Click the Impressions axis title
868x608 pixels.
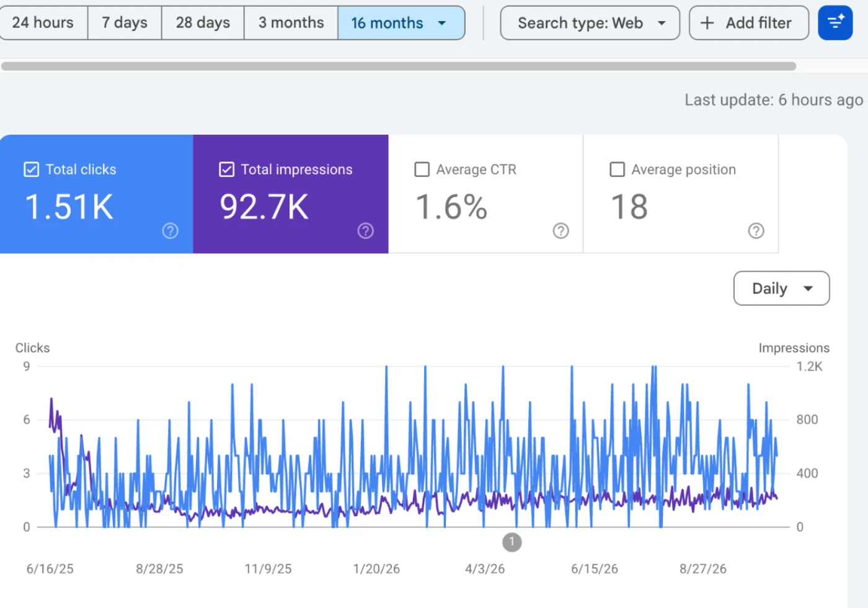pos(794,348)
